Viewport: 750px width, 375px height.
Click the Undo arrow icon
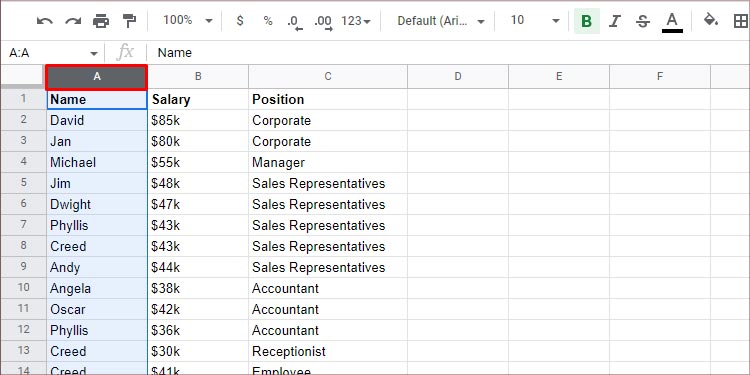44,21
